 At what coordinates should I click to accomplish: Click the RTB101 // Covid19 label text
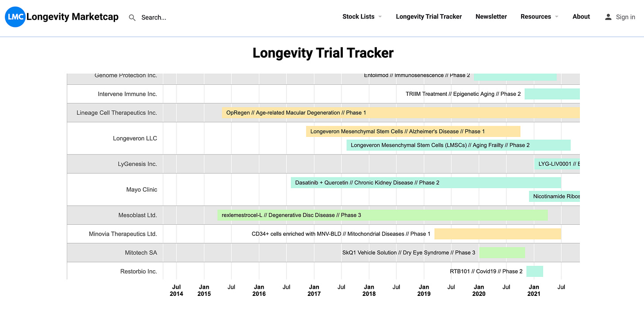point(486,271)
